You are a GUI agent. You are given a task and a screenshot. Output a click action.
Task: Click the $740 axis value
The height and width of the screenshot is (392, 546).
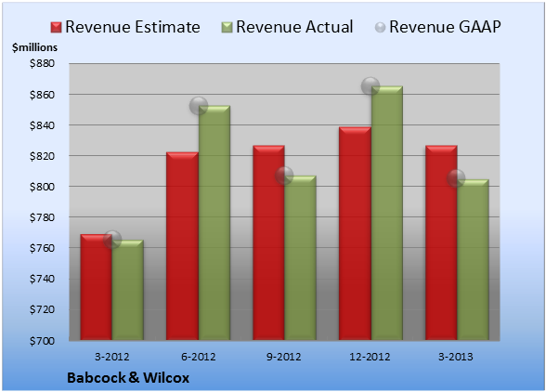click(x=42, y=279)
